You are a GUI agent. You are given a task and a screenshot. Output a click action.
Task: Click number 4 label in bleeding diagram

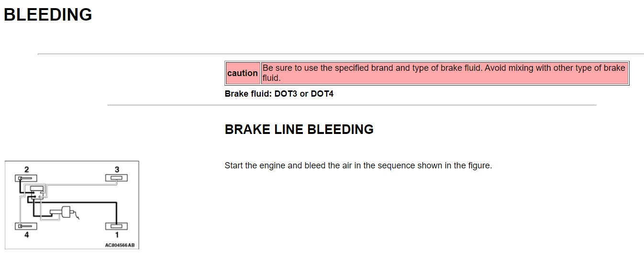26,235
